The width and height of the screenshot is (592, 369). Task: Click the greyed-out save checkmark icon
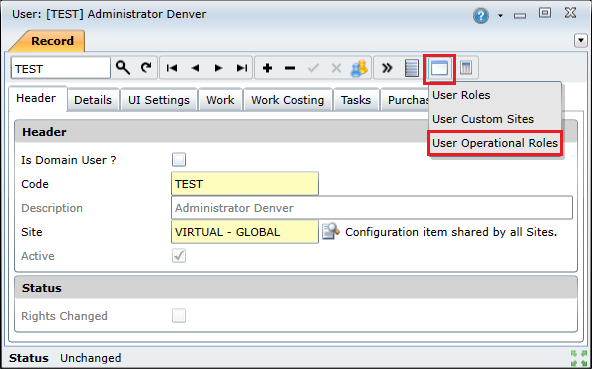pos(313,68)
